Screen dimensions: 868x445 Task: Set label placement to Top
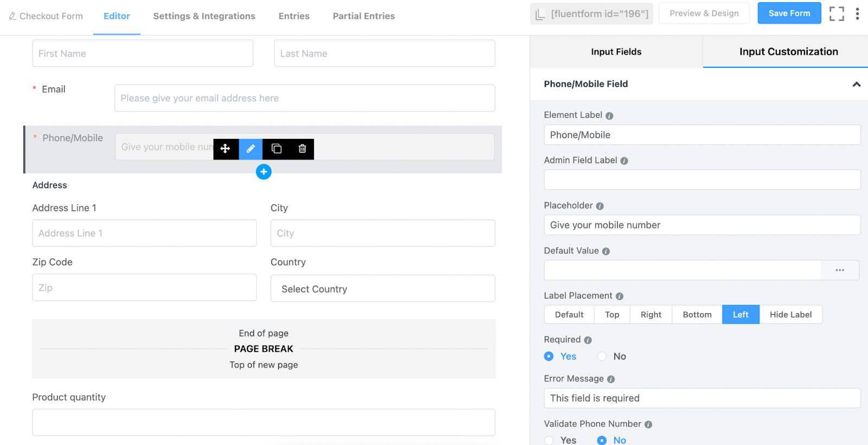point(612,315)
